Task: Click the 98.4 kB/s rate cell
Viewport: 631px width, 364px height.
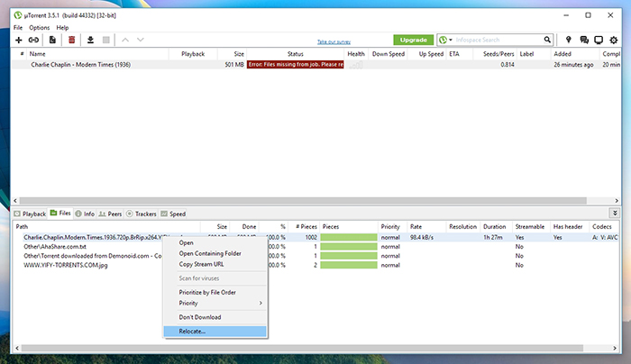Action: [422, 237]
